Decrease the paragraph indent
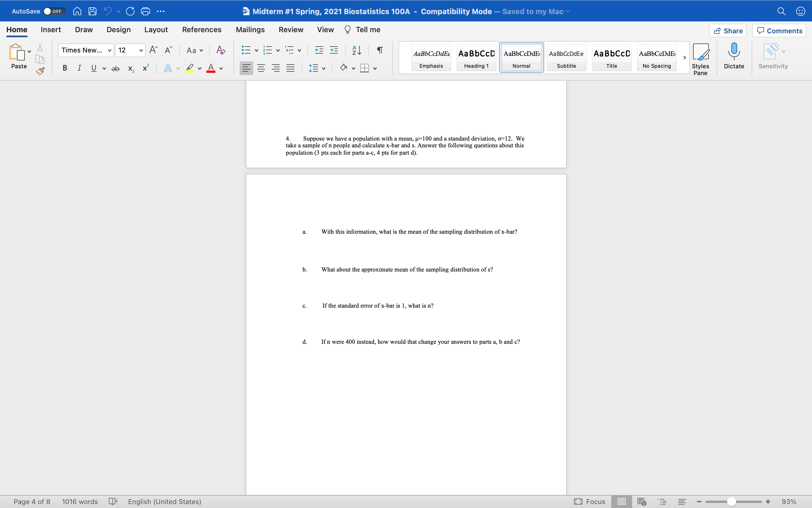 coord(319,50)
